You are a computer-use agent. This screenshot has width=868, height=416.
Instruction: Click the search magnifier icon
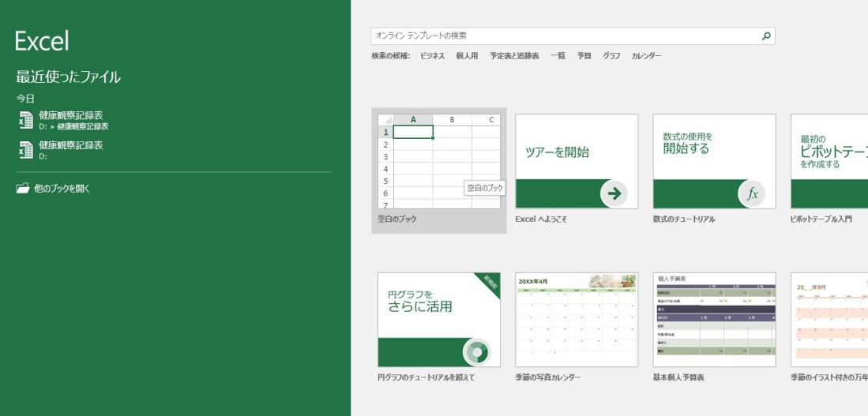point(766,36)
